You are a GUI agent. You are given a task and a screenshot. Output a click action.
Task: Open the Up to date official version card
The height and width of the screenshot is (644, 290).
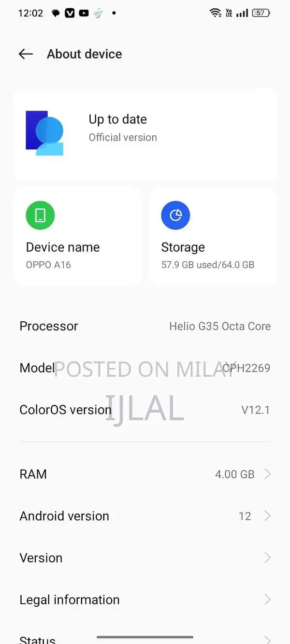pos(145,134)
